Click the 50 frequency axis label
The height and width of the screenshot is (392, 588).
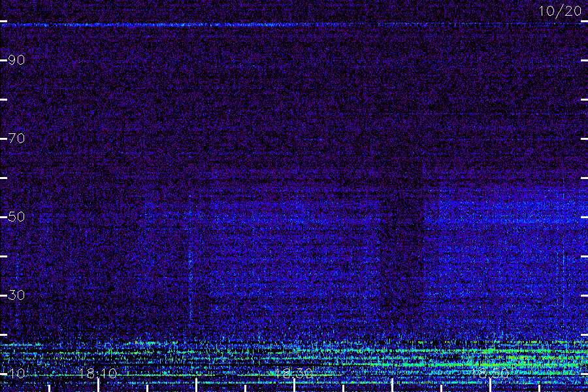click(16, 217)
